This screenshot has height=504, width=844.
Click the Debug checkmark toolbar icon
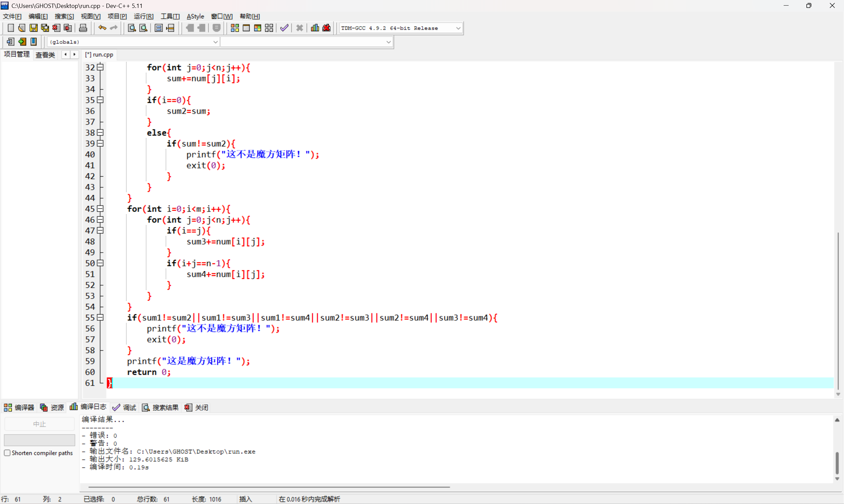(x=284, y=28)
